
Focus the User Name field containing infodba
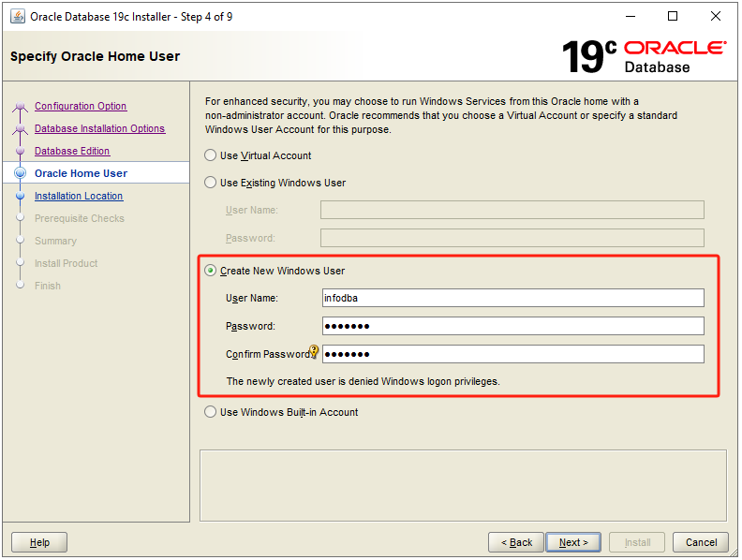coord(513,298)
